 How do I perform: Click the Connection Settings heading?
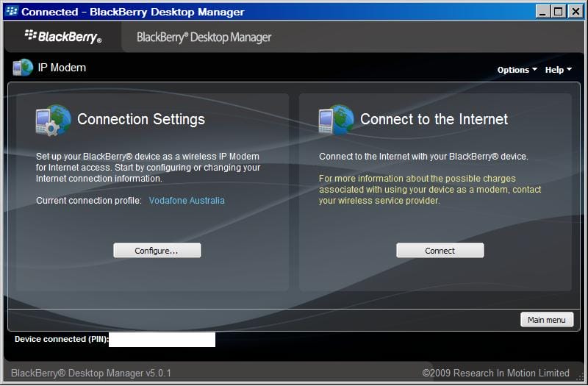pos(141,119)
